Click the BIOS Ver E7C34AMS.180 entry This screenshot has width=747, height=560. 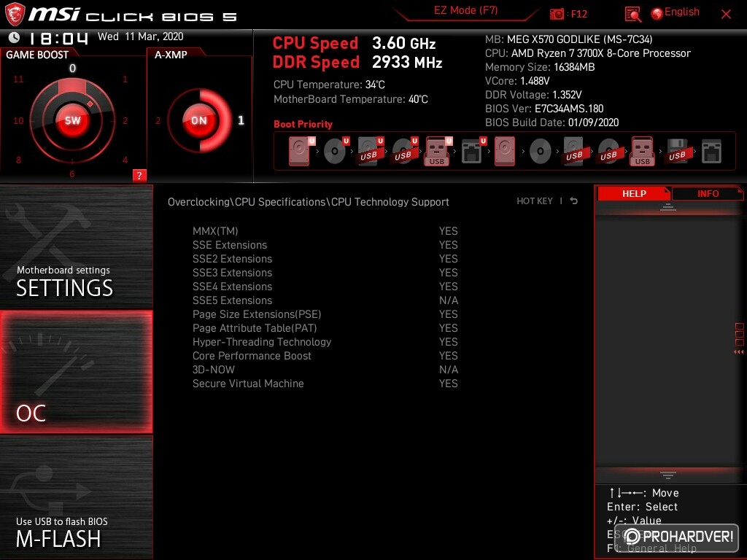(x=544, y=109)
